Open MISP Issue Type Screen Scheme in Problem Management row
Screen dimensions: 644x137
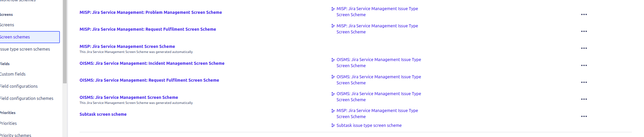click(377, 12)
